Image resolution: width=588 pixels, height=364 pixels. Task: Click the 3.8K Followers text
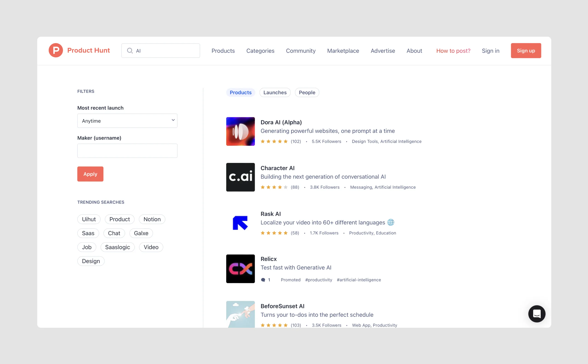point(325,187)
